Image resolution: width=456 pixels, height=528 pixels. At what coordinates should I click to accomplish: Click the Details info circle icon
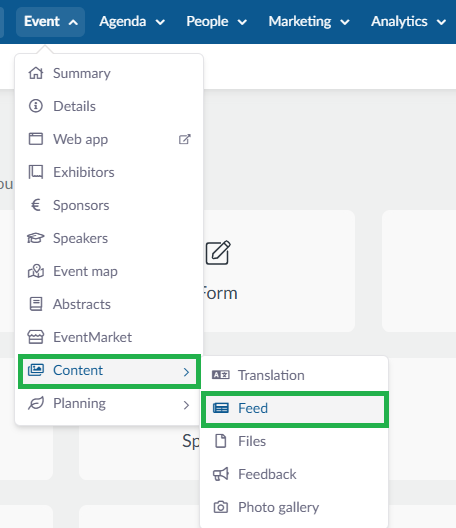[x=36, y=106]
